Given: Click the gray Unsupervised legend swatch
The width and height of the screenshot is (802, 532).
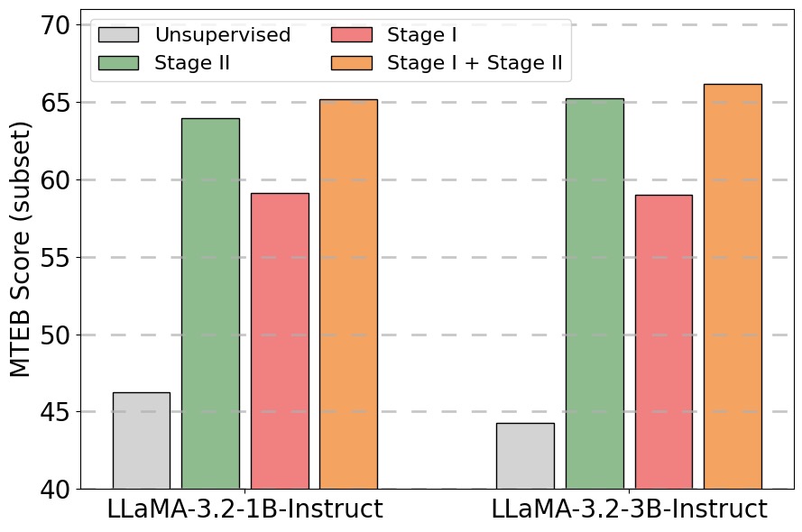Looking at the screenshot, I should 118,35.
